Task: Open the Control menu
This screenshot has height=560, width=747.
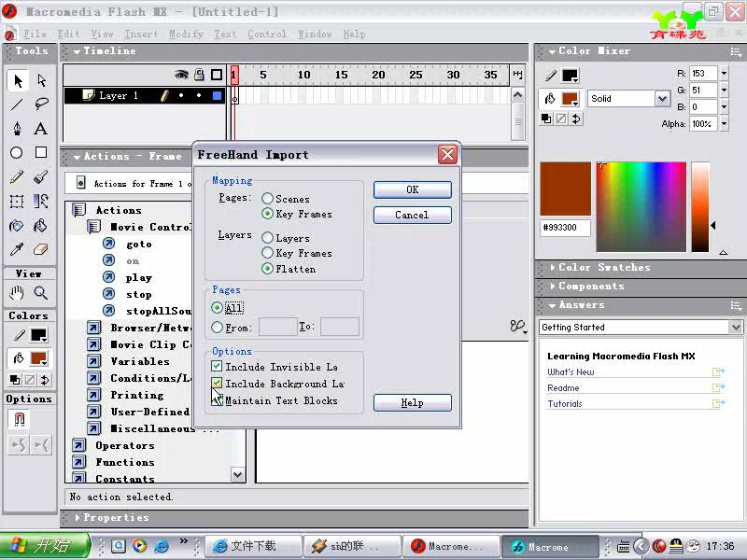Action: [267, 34]
